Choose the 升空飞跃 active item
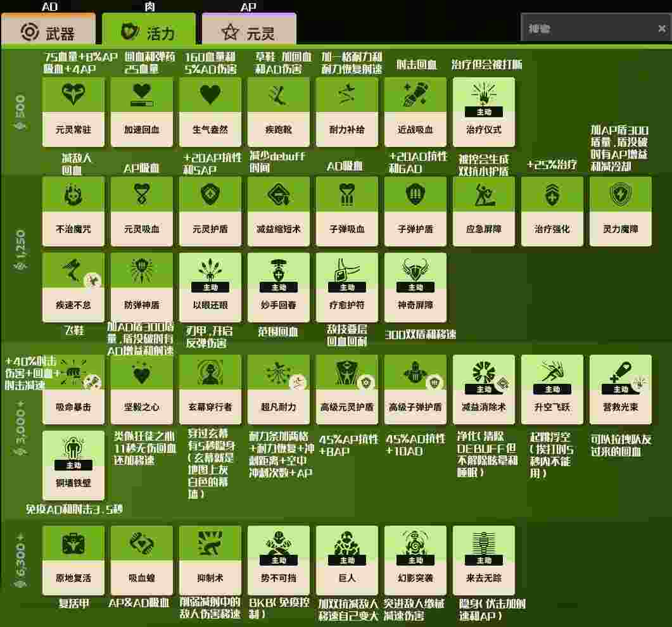672x627 pixels. pos(552,389)
